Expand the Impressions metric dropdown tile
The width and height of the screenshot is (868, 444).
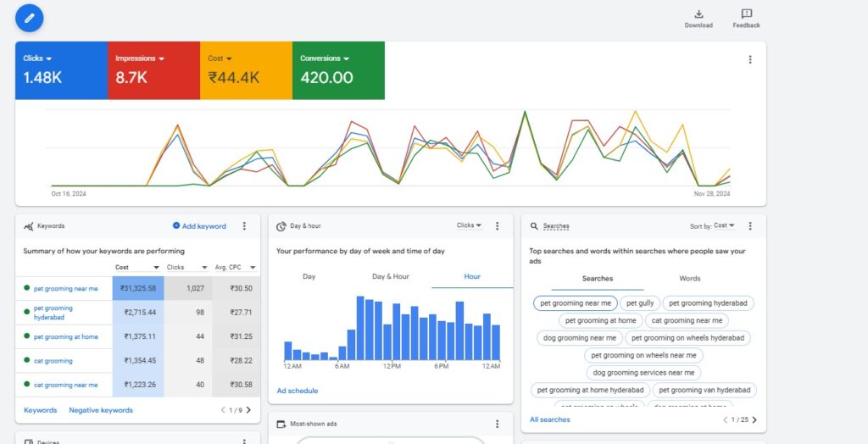[x=140, y=58]
